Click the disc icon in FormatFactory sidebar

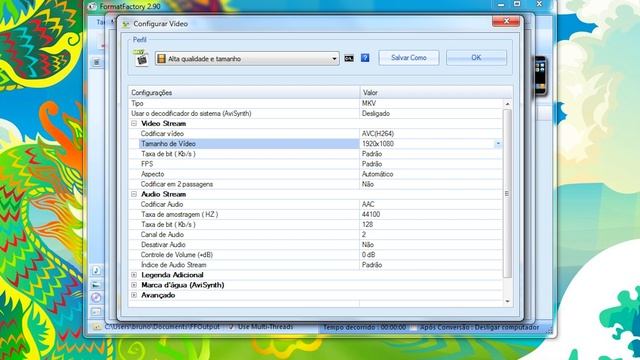pyautogui.click(x=96, y=298)
